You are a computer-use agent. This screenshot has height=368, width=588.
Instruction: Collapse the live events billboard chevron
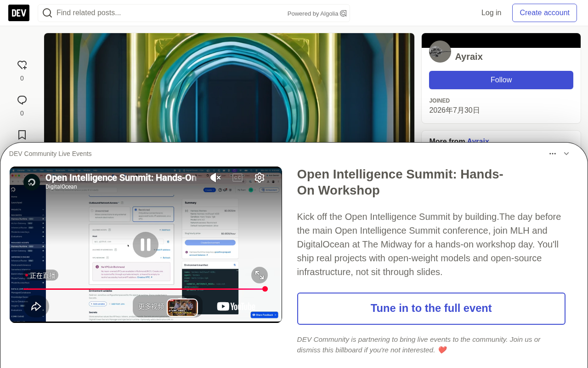click(566, 154)
